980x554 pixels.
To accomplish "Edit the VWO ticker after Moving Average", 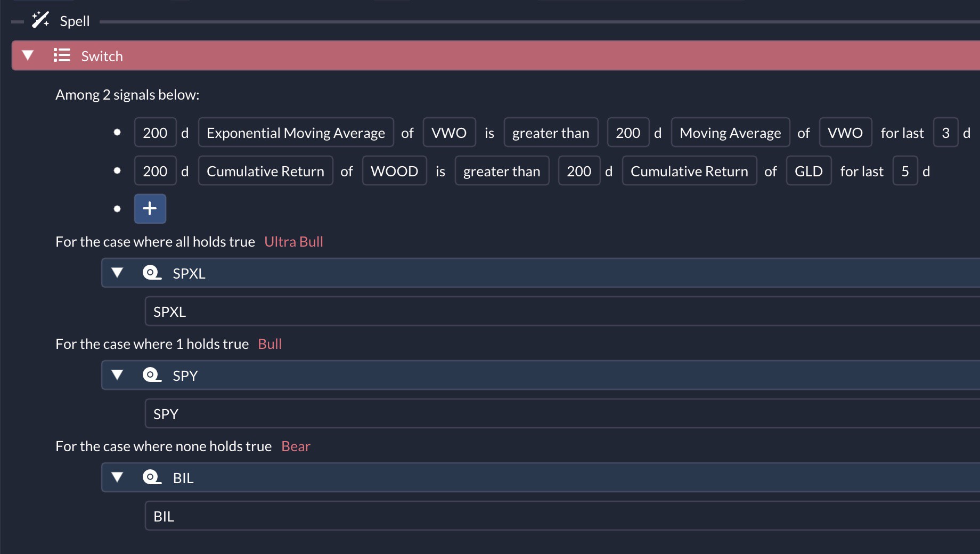I will coord(845,132).
